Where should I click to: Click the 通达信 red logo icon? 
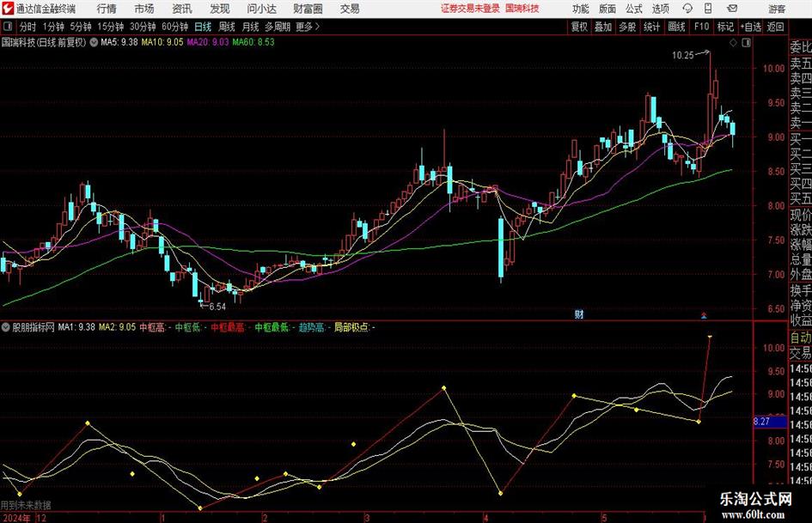(8, 9)
